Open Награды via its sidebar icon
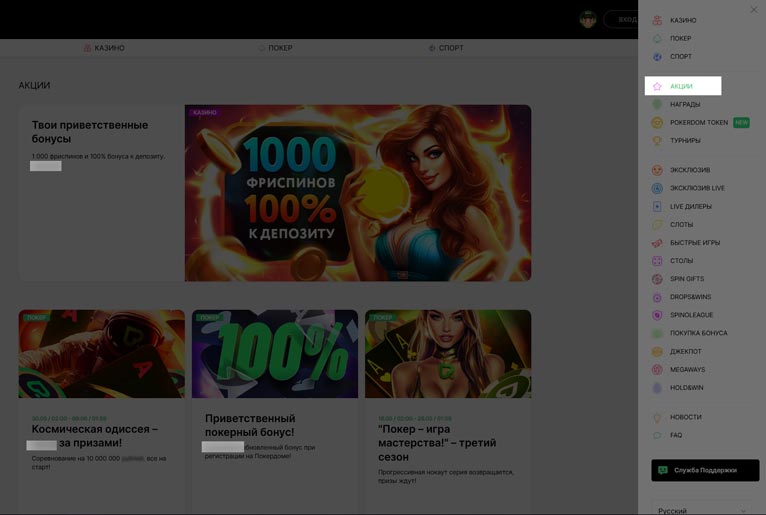 click(x=657, y=105)
